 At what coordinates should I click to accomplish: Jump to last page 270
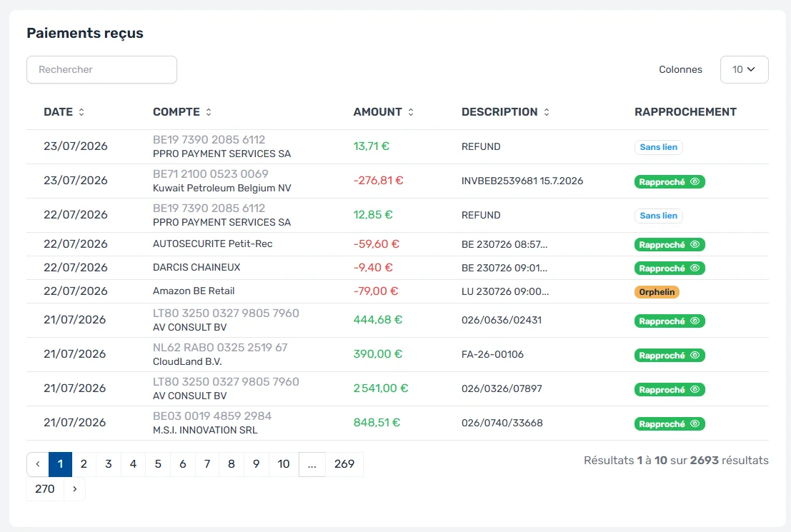pos(45,488)
